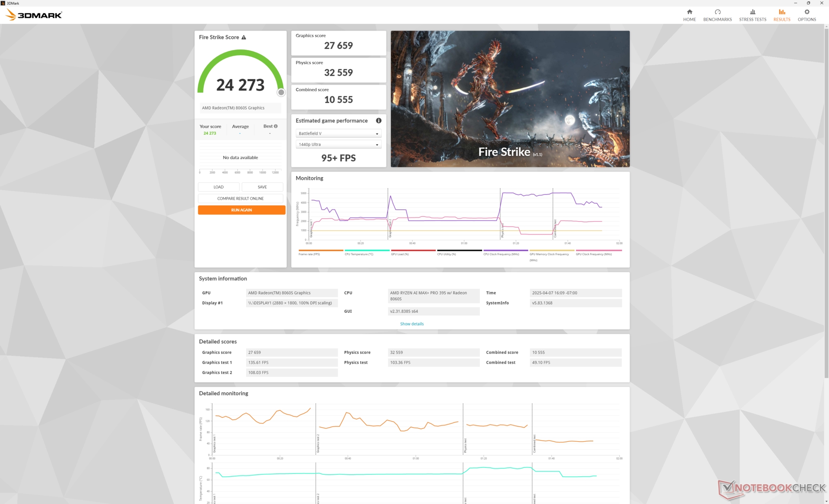The height and width of the screenshot is (504, 829).
Task: Toggle the Frame rate (FPS) legend item
Action: [309, 254]
